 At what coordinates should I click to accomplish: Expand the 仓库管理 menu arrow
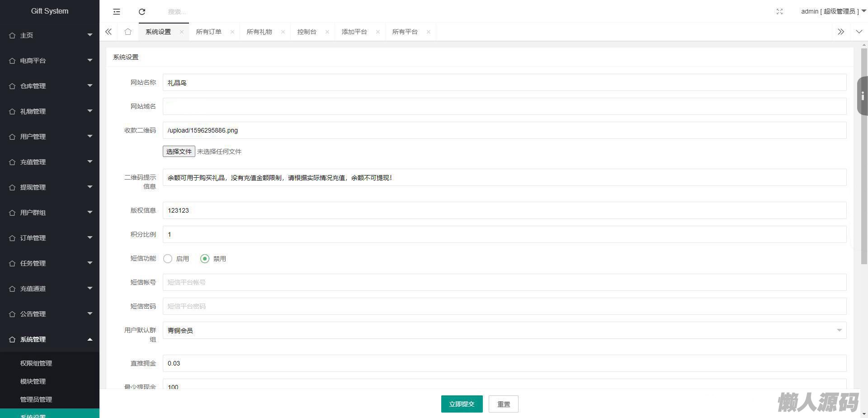(x=90, y=85)
